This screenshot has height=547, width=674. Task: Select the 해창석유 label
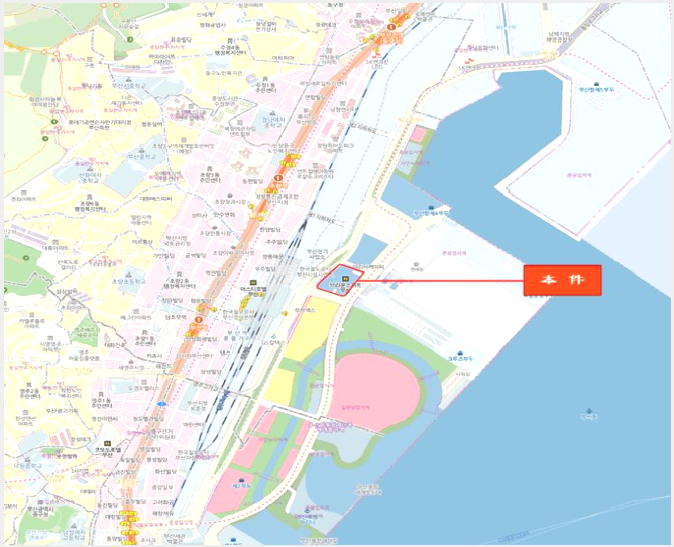(x=163, y=513)
